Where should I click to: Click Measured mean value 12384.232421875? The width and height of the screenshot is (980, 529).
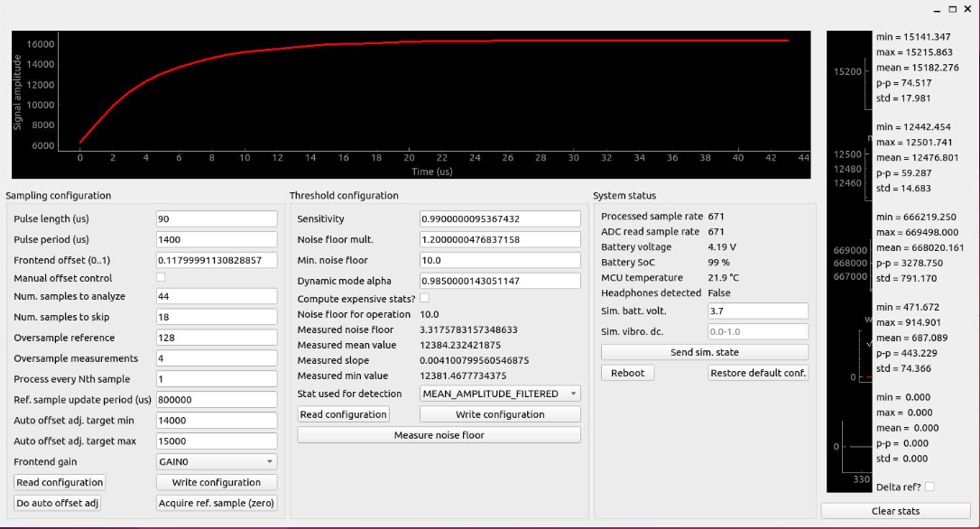(x=460, y=345)
